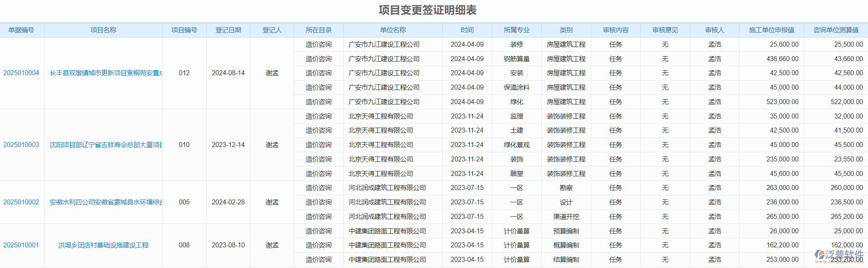Screen dimensions: 868x268
Task: Click the 单据编号 column header
Action: 21,30
